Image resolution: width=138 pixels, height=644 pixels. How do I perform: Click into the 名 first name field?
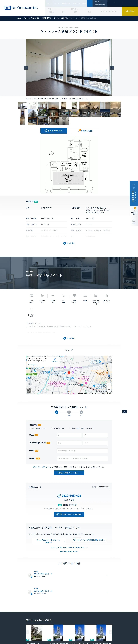tap(95, 435)
